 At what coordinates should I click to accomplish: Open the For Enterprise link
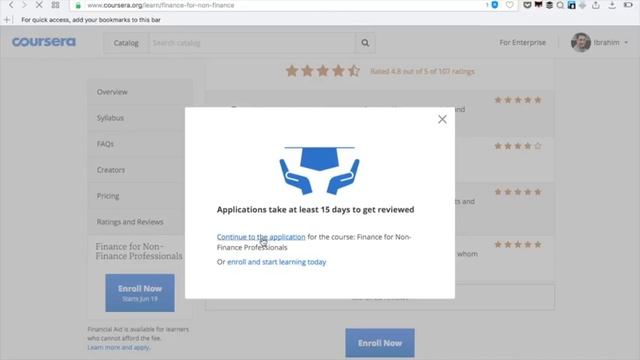click(x=522, y=42)
